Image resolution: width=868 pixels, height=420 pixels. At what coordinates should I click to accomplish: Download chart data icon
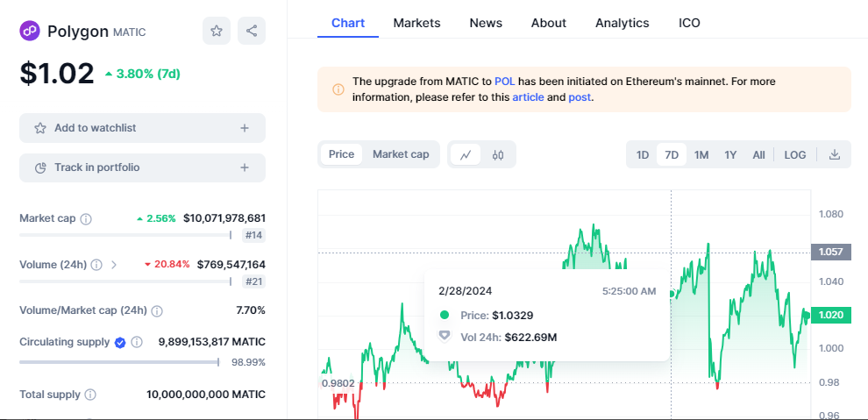coord(834,155)
